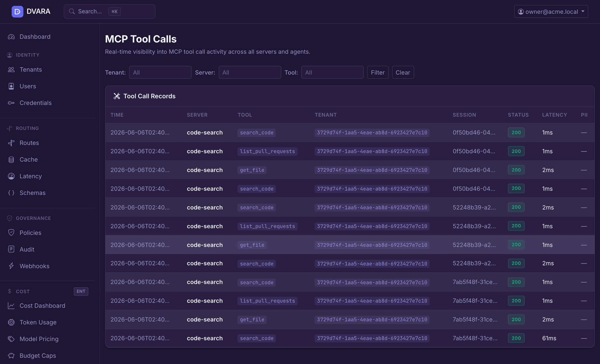This screenshot has height=364, width=600.
Task: Go to Tenants in the sidebar
Action: click(x=31, y=70)
